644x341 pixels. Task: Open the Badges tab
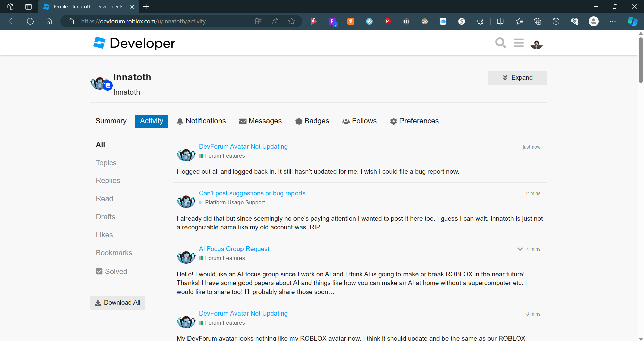tap(312, 121)
